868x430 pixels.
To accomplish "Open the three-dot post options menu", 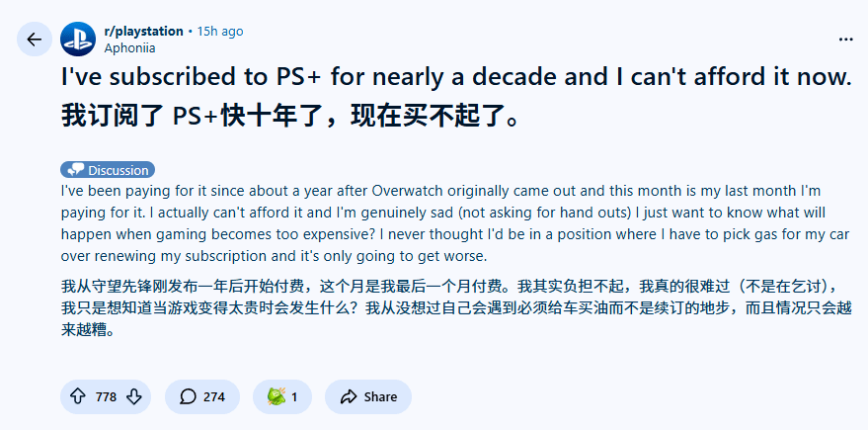I will point(845,40).
